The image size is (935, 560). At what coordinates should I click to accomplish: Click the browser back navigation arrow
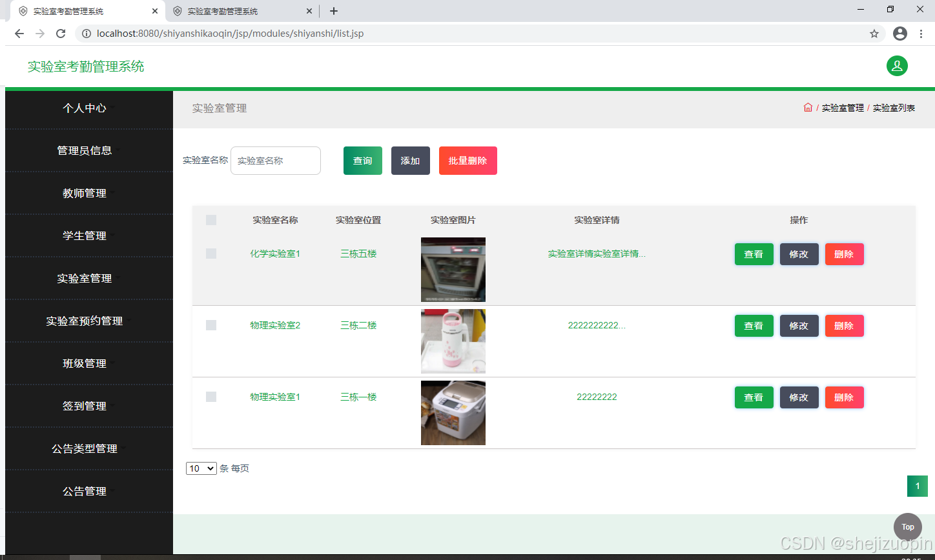click(19, 34)
